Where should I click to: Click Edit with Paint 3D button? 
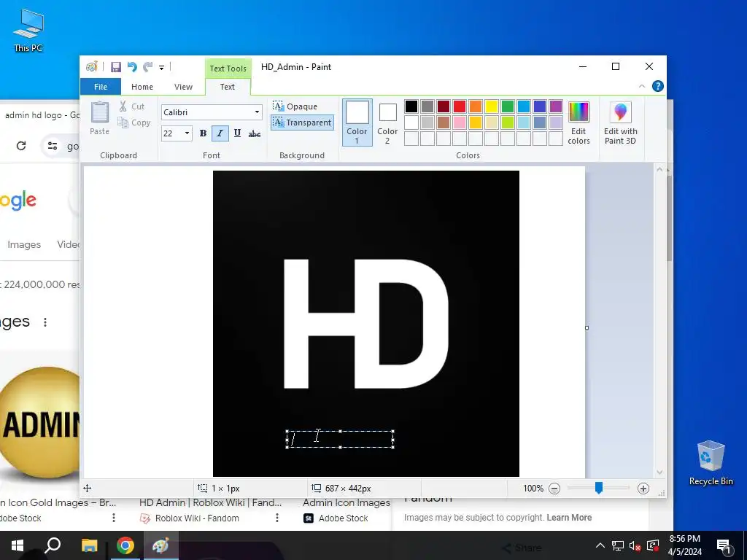pos(620,122)
